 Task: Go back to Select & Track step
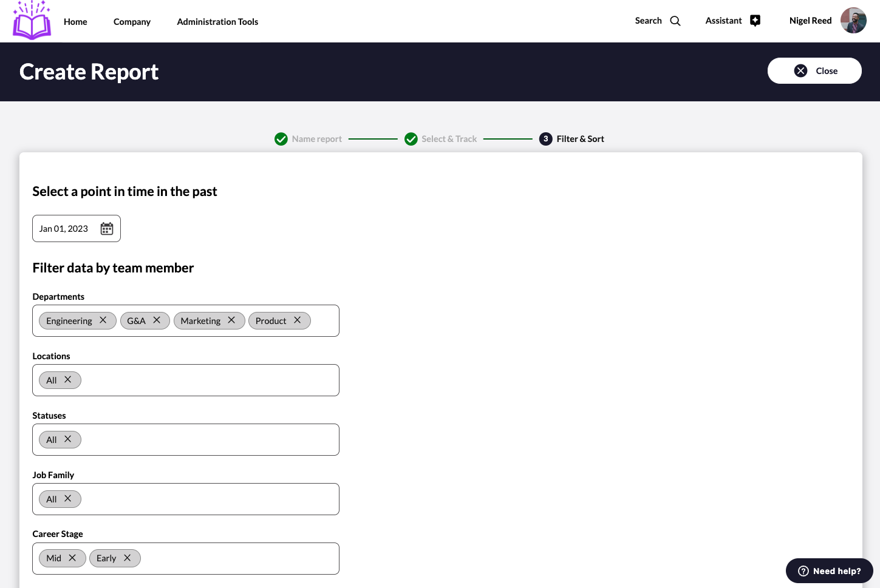[448, 139]
